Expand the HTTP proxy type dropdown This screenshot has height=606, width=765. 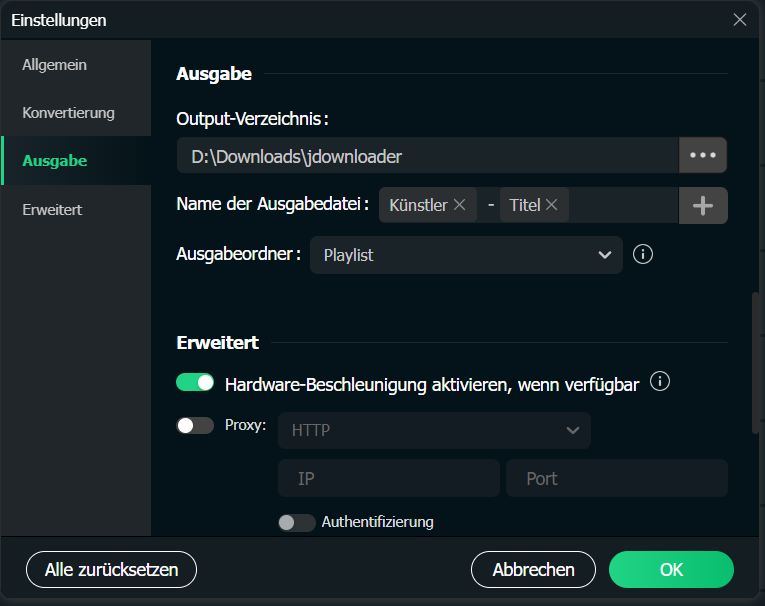tap(434, 430)
